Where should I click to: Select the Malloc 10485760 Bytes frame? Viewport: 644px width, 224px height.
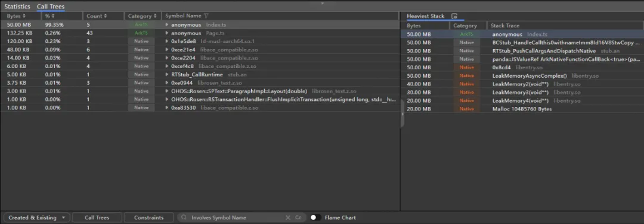[522, 109]
